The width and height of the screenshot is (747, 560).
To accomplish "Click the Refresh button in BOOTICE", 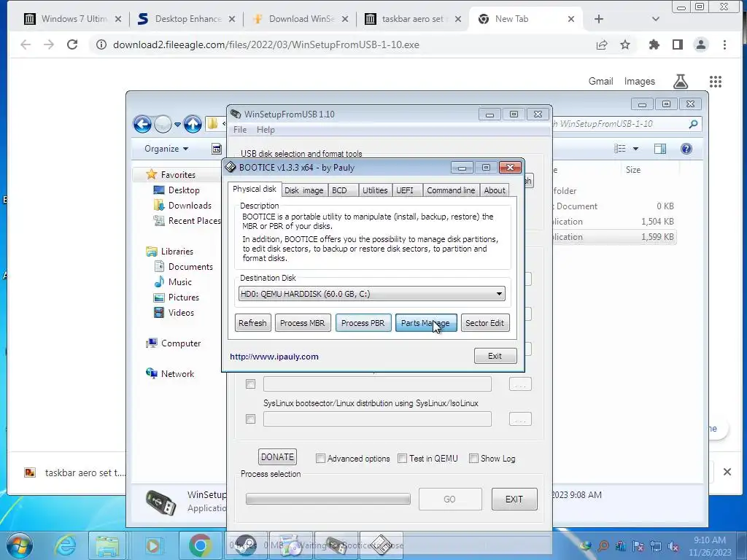I will [x=252, y=323].
